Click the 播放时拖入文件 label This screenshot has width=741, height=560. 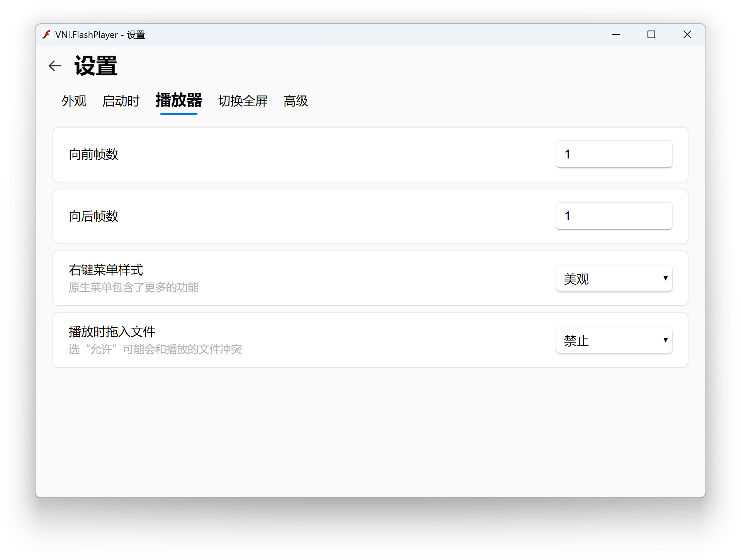pos(112,332)
